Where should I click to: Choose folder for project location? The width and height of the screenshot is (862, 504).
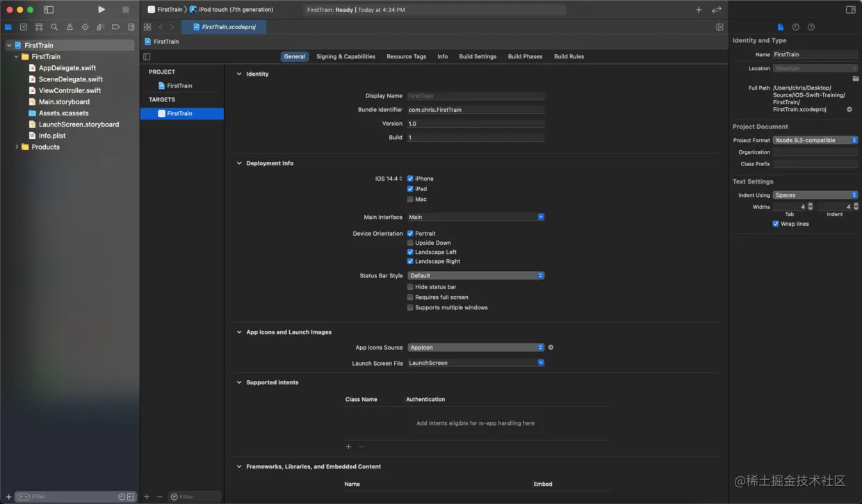(856, 79)
